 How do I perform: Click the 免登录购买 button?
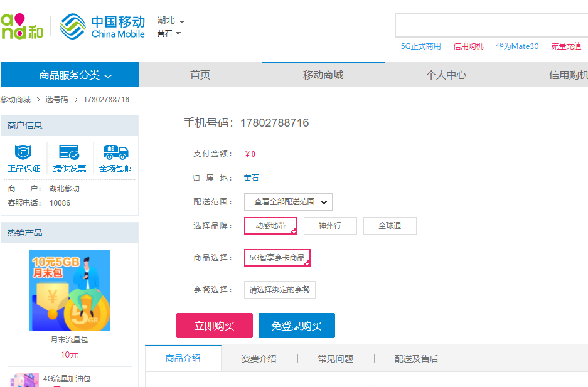pos(296,326)
